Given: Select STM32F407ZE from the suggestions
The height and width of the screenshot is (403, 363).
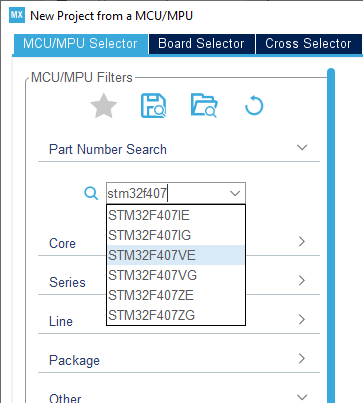Looking at the screenshot, I should click(x=176, y=295).
